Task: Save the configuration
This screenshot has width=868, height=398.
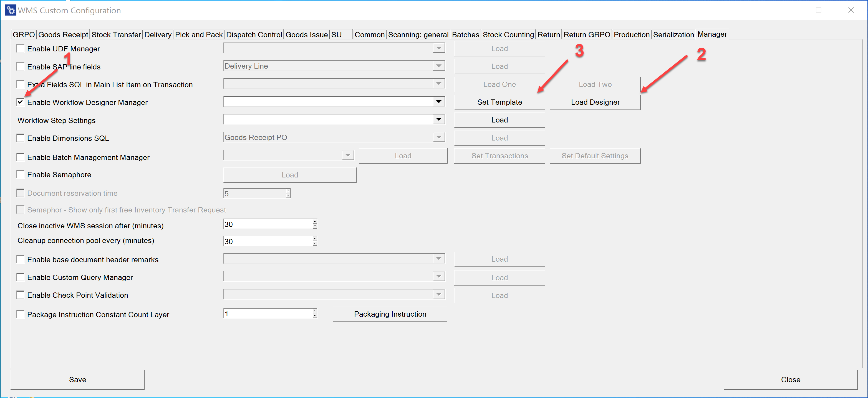Action: tap(77, 379)
